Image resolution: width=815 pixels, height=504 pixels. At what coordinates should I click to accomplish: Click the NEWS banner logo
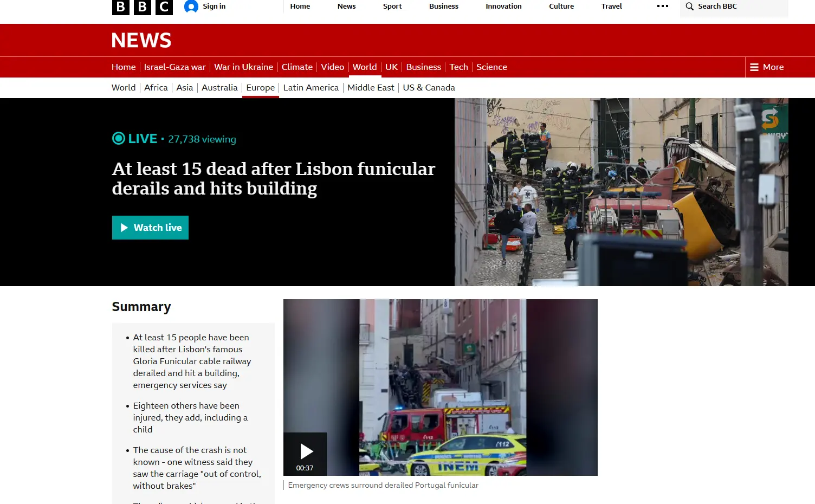tap(141, 41)
